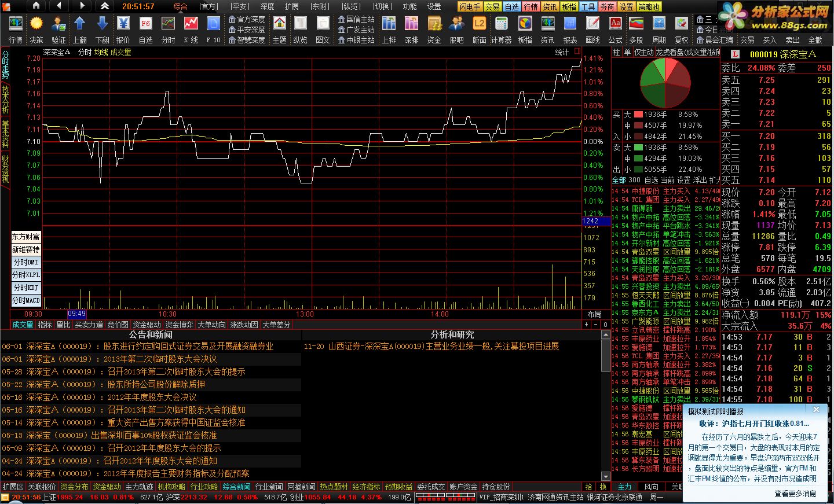Click the 决策 sun icon
Image resolution: width=834 pixels, height=504 pixels.
click(36, 30)
